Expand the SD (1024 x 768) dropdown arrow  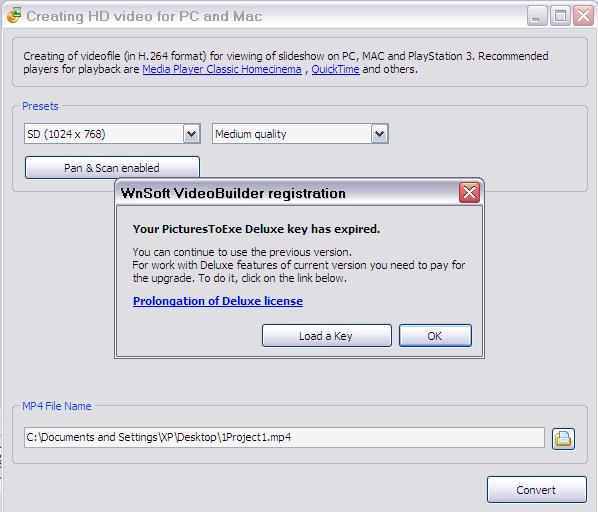tap(191, 134)
